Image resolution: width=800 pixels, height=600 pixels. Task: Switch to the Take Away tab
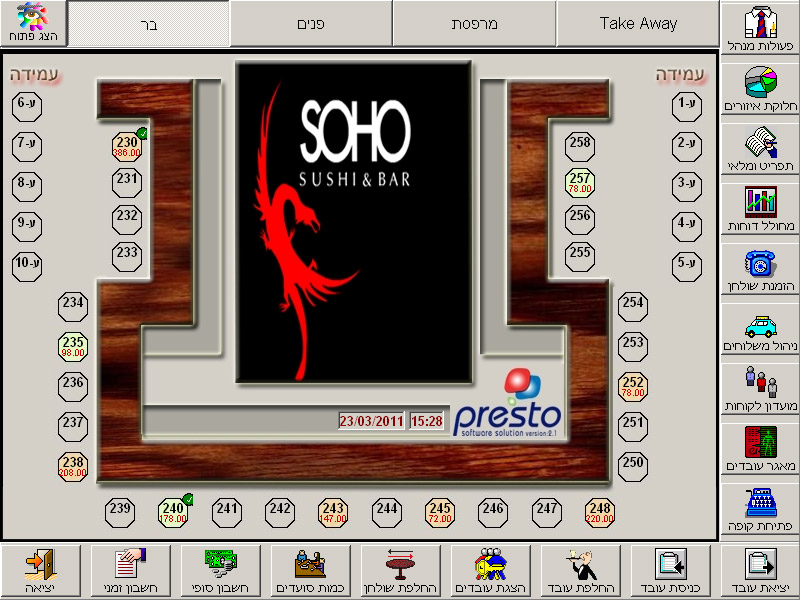(638, 23)
